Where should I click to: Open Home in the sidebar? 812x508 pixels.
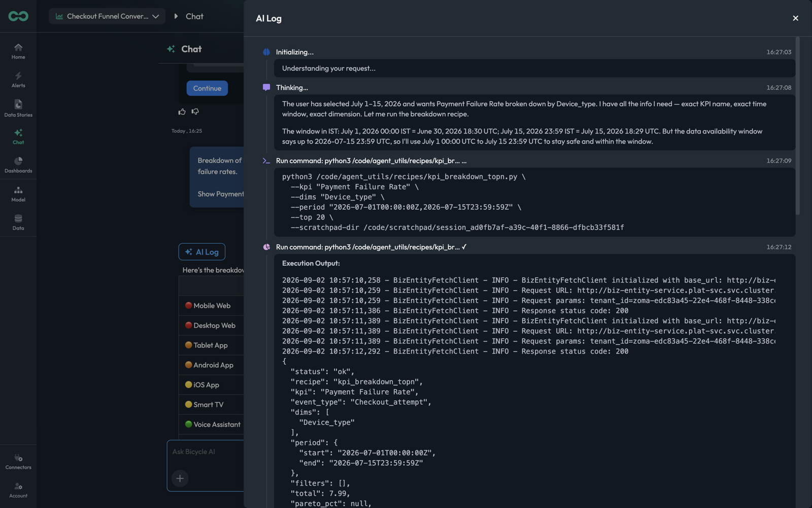tap(18, 51)
